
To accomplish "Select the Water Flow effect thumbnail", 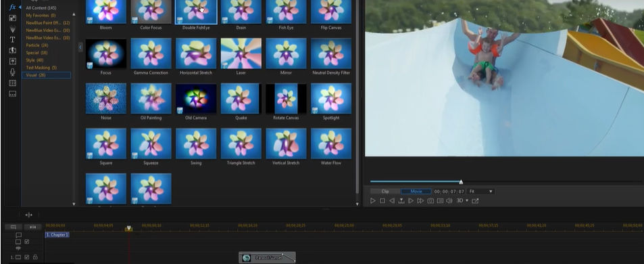I will 331,144.
